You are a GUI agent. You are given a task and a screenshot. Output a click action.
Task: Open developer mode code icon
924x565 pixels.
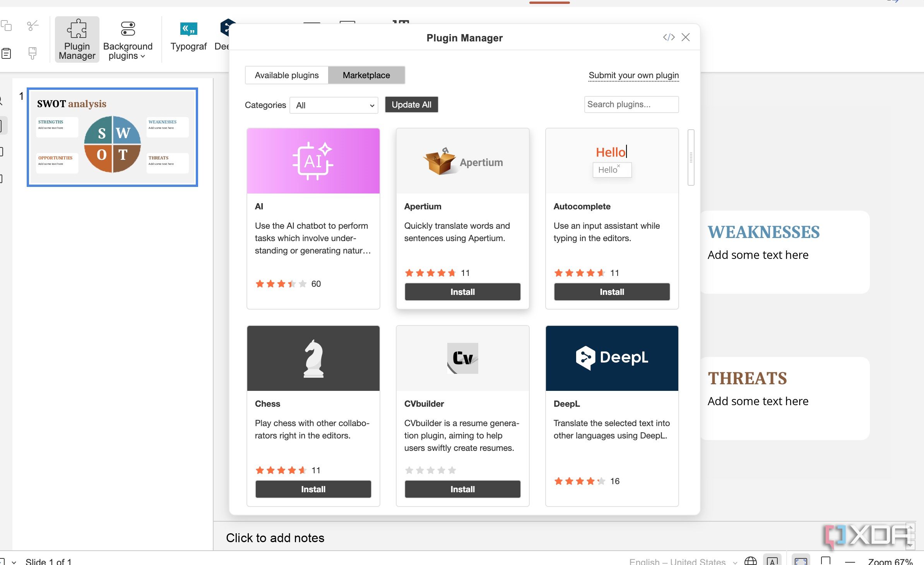[669, 37]
